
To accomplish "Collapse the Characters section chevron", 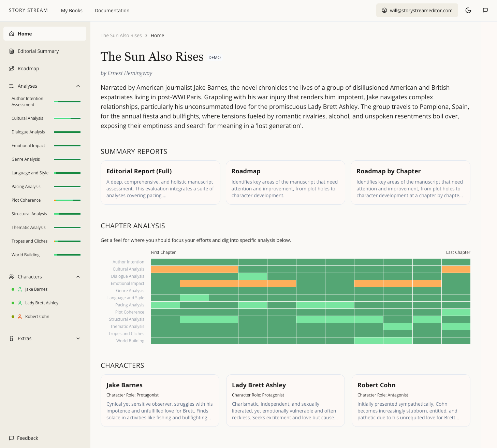I will [x=78, y=277].
